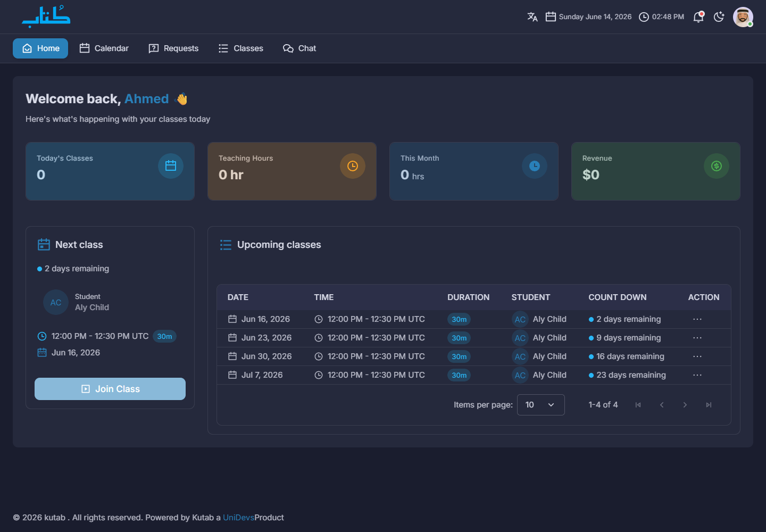Click the header clock time icon
766x532 pixels.
point(644,17)
